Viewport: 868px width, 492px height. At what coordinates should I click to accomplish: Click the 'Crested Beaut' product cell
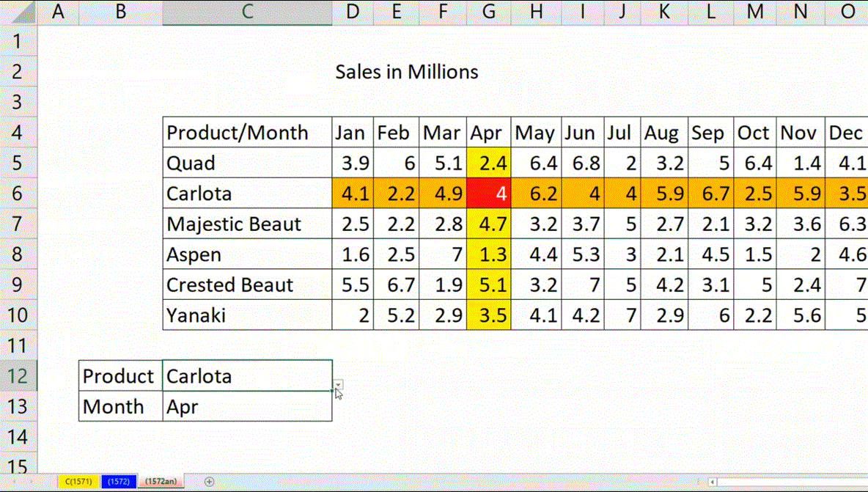point(248,284)
